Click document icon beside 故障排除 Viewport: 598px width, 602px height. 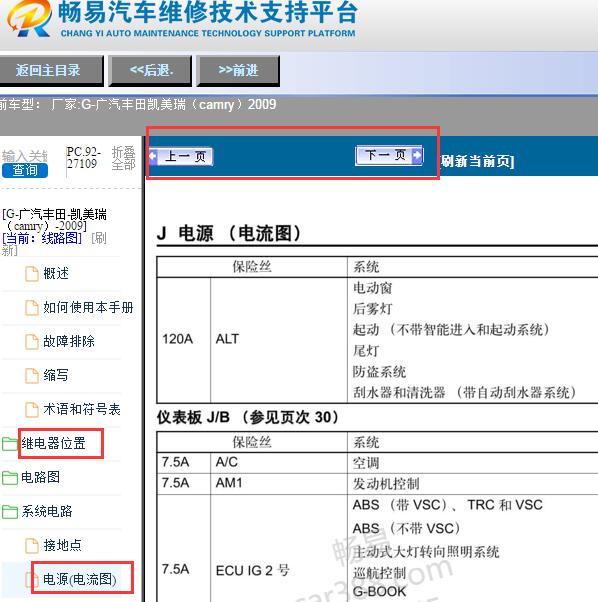click(32, 341)
